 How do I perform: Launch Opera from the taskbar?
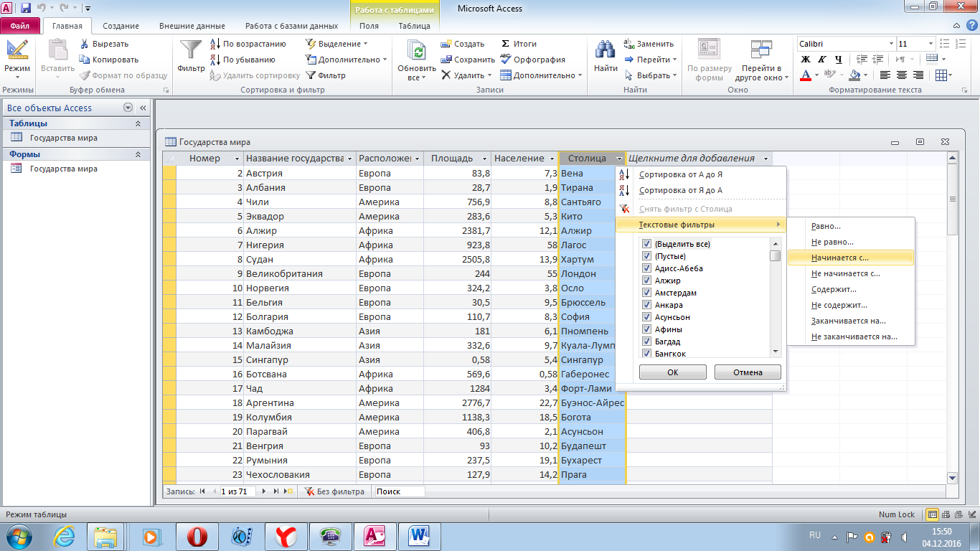(x=197, y=537)
